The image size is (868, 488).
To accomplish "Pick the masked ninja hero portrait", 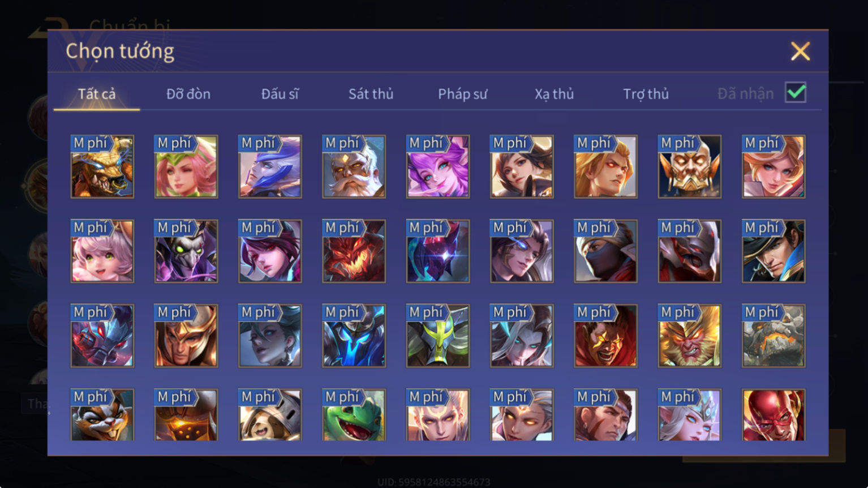I will [x=605, y=251].
